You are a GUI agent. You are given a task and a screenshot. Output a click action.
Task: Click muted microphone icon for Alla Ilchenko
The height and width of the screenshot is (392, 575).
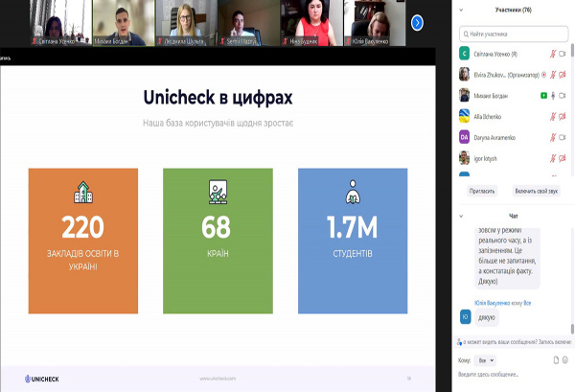(553, 117)
